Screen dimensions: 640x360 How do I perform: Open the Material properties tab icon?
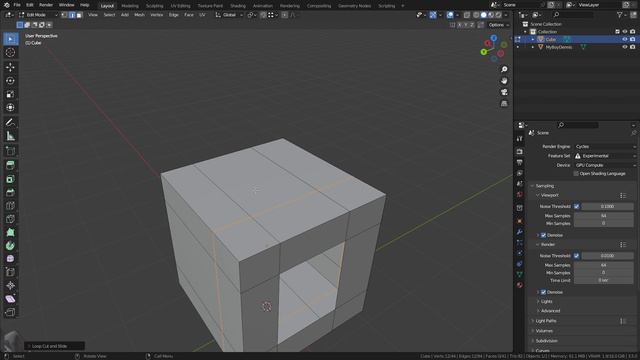(x=520, y=285)
